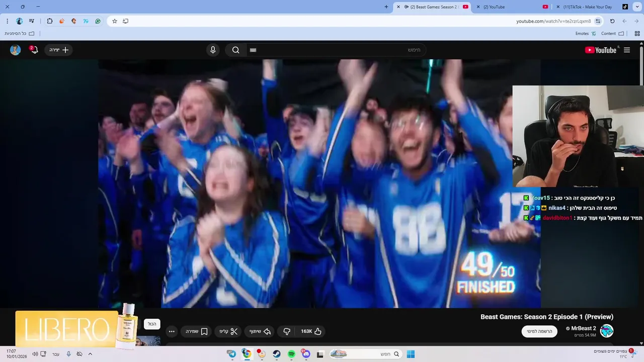This screenshot has width=644, height=362.
Task: Open site information tune icon
Action: pyautogui.click(x=598, y=21)
